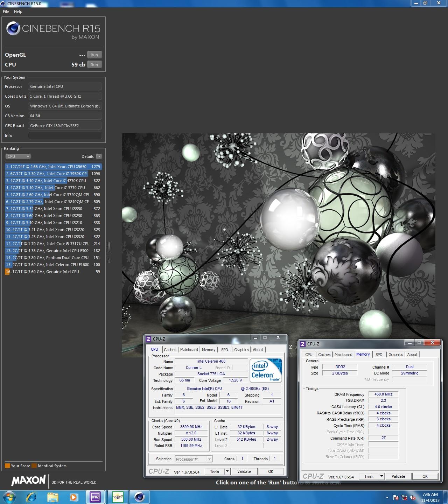Open the Help menu in Cinebench

tap(18, 12)
